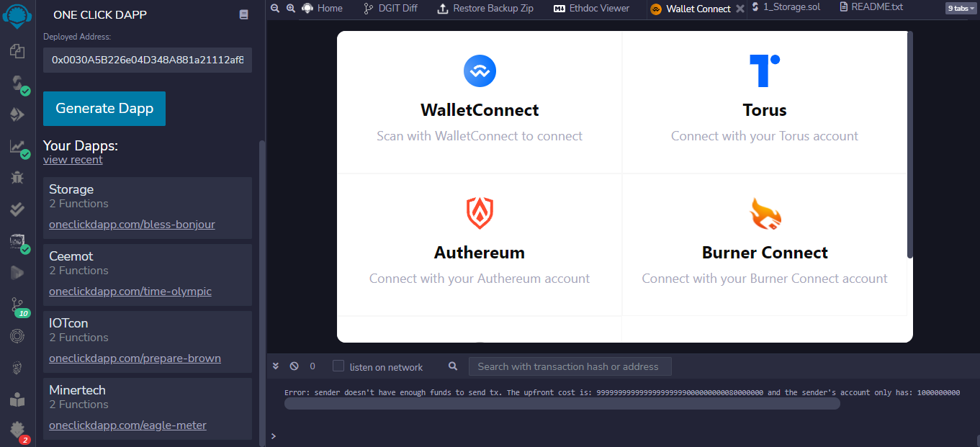
Task: Select the Ceemot dapp title
Action: (71, 256)
